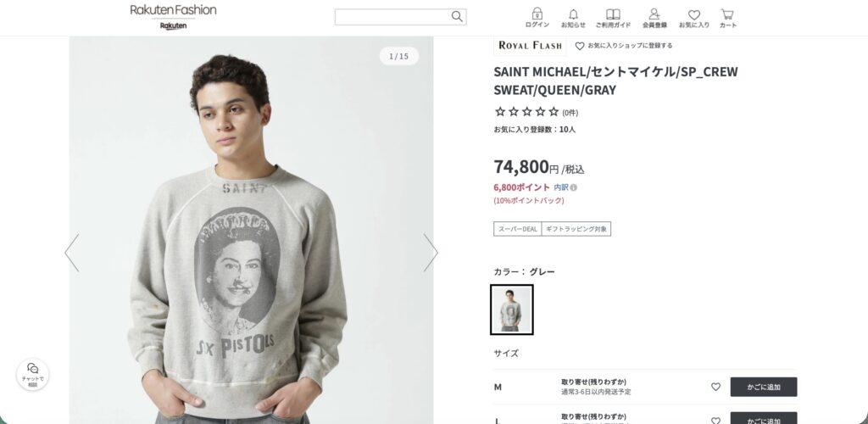The width and height of the screenshot is (868, 424).
Task: Toggle favorite shop registration heart
Action: click(x=580, y=46)
